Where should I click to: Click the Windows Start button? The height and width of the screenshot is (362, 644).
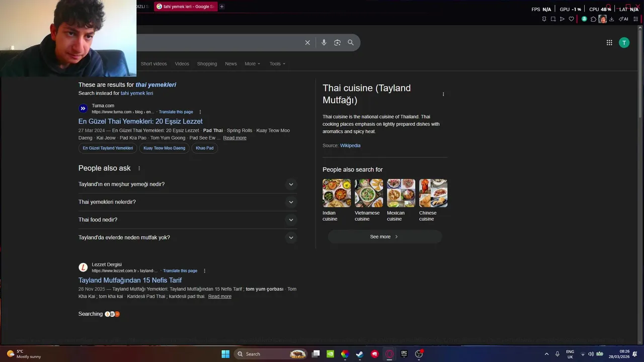click(x=225, y=354)
